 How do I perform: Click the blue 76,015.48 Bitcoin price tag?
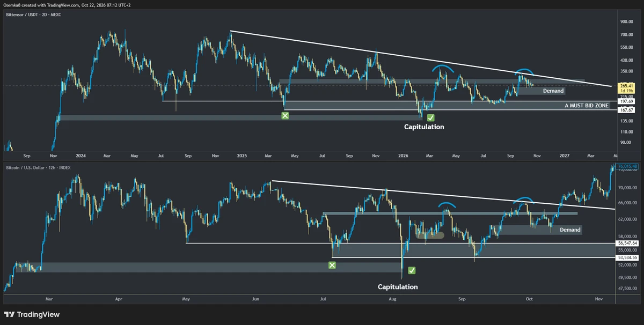[x=627, y=167]
